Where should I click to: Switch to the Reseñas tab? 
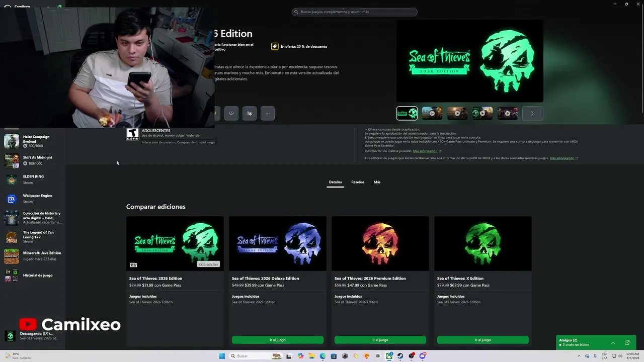point(358,182)
